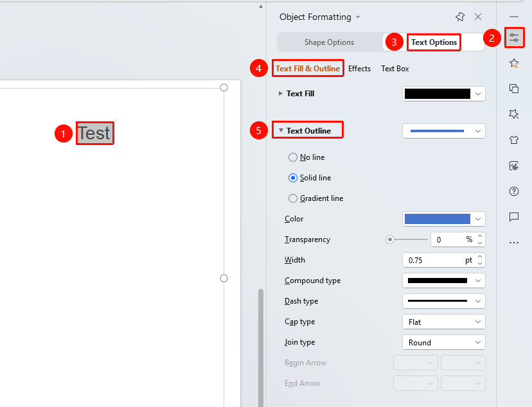Open the comment bubble sidebar icon
This screenshot has width=532, height=407.
pos(514,216)
